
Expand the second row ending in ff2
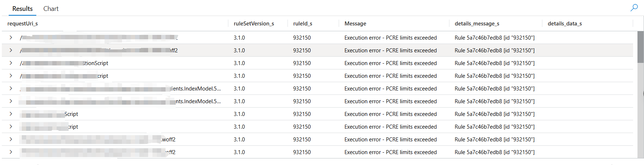tap(11, 50)
